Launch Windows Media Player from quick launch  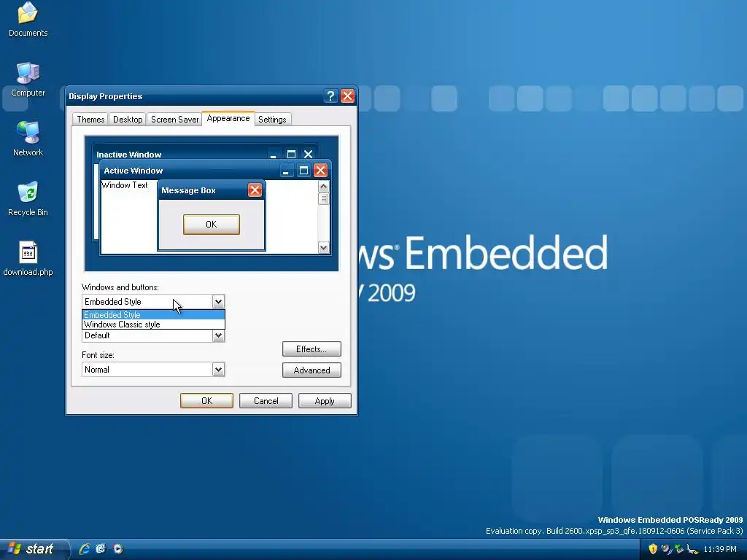click(x=117, y=548)
